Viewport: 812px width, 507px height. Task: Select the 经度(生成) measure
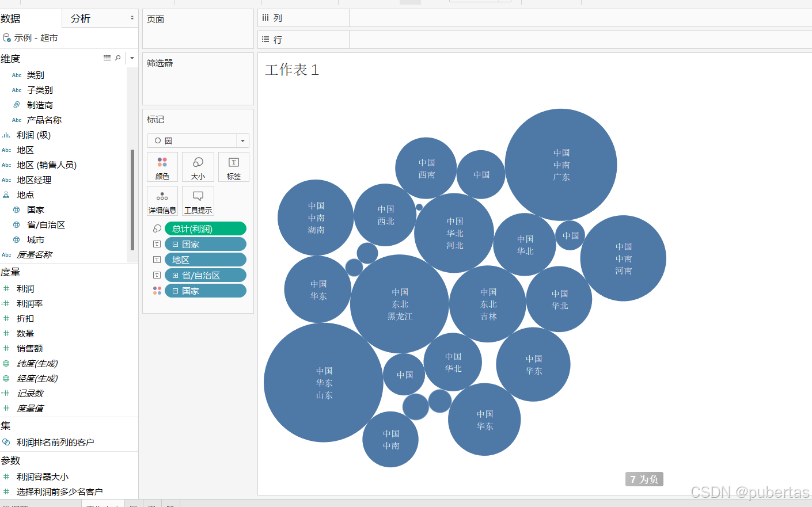[x=37, y=379]
